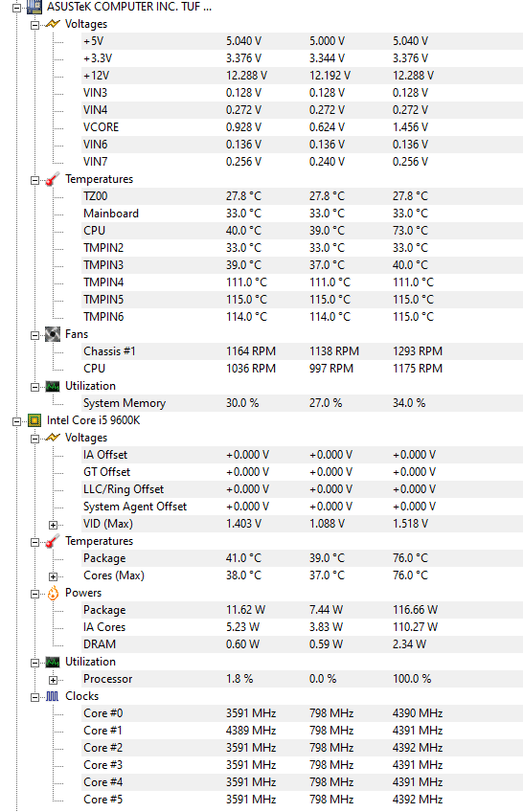Collapse the Clocks section

(34, 697)
